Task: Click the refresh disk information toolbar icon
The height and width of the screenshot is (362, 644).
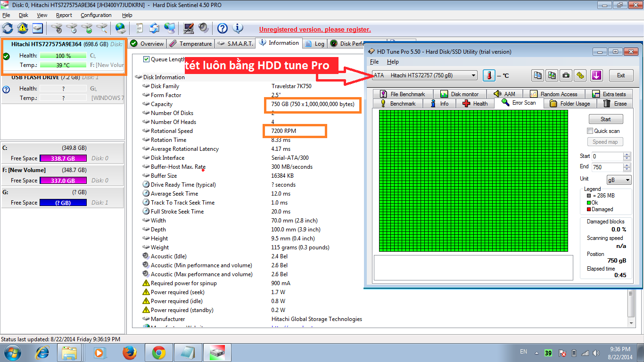Action: [x=8, y=28]
